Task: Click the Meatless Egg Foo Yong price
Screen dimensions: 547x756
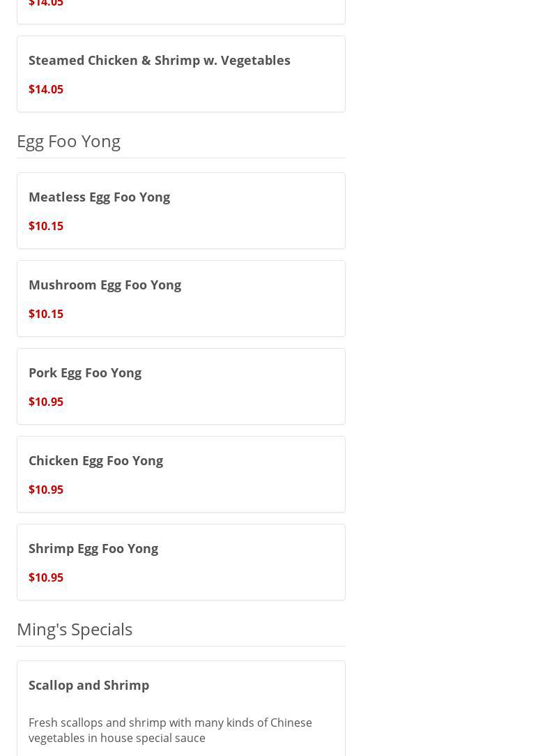Action: 46,226
